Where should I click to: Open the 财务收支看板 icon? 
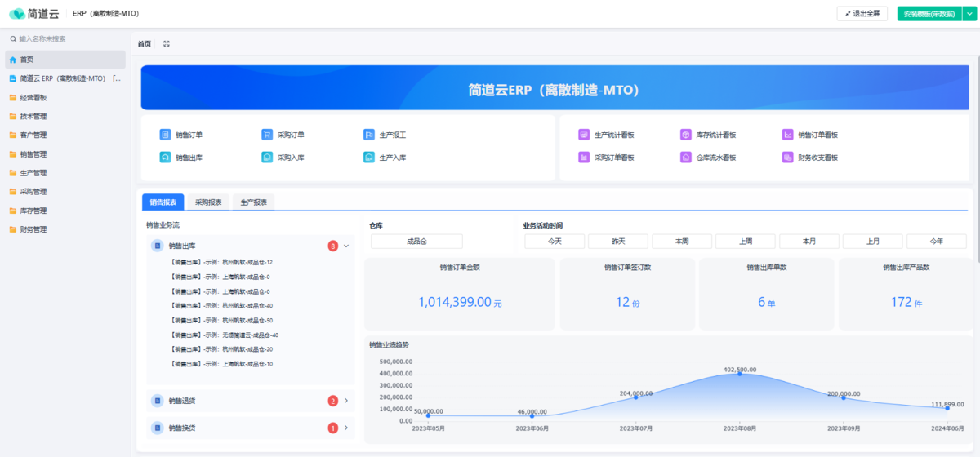click(x=787, y=158)
